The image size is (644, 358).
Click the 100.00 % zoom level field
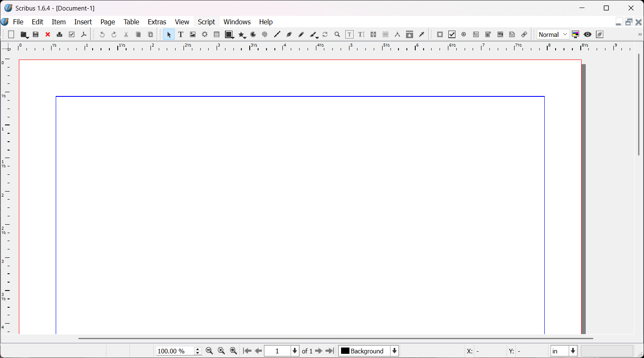coord(174,351)
